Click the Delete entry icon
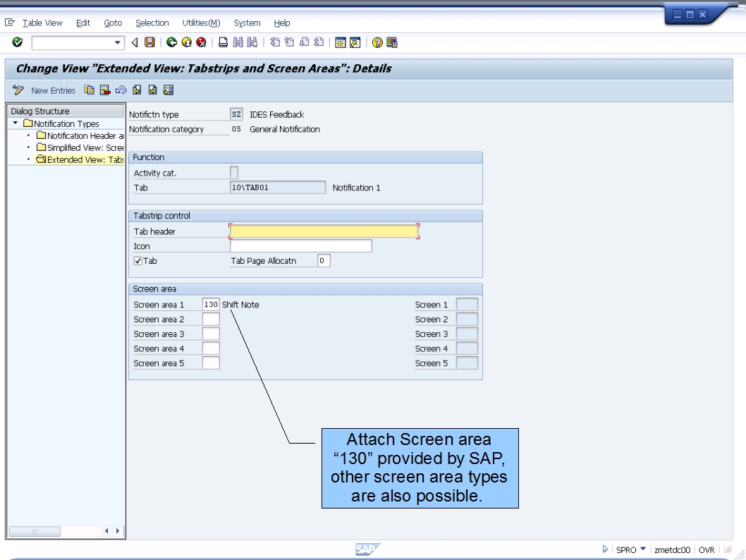 coord(105,90)
